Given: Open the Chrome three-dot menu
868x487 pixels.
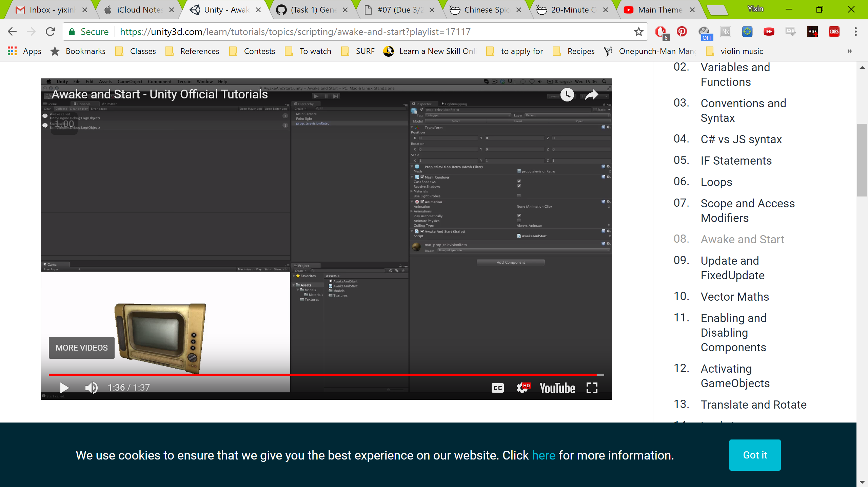Looking at the screenshot, I should [x=855, y=32].
